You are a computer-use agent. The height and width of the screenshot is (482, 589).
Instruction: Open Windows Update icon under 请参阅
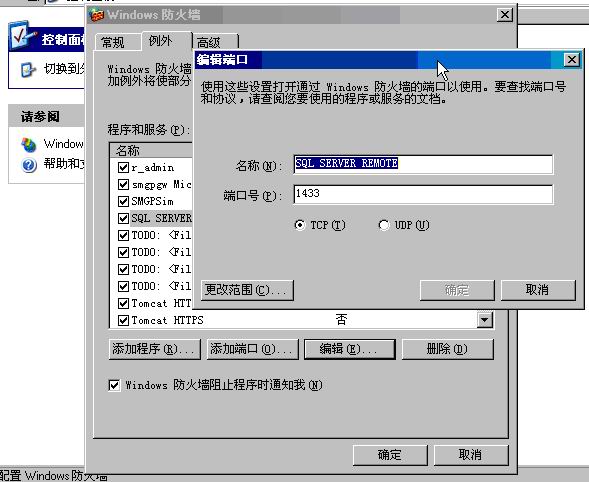[29, 145]
